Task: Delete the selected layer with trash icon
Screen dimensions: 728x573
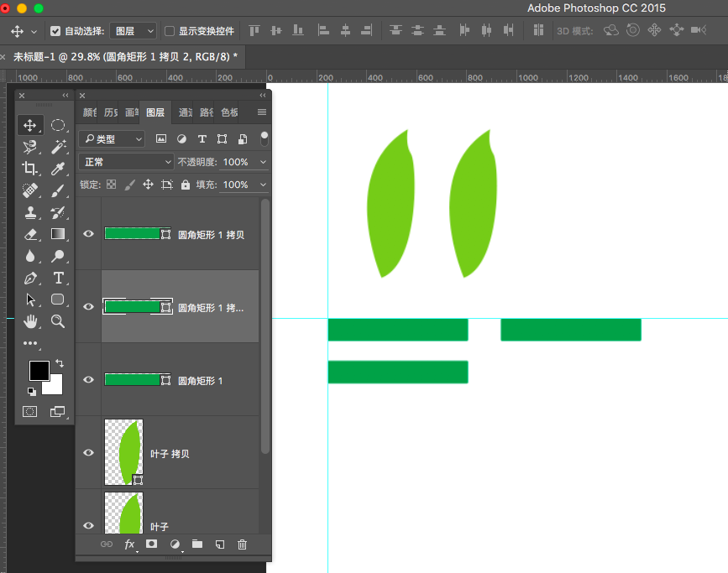Action: tap(242, 544)
